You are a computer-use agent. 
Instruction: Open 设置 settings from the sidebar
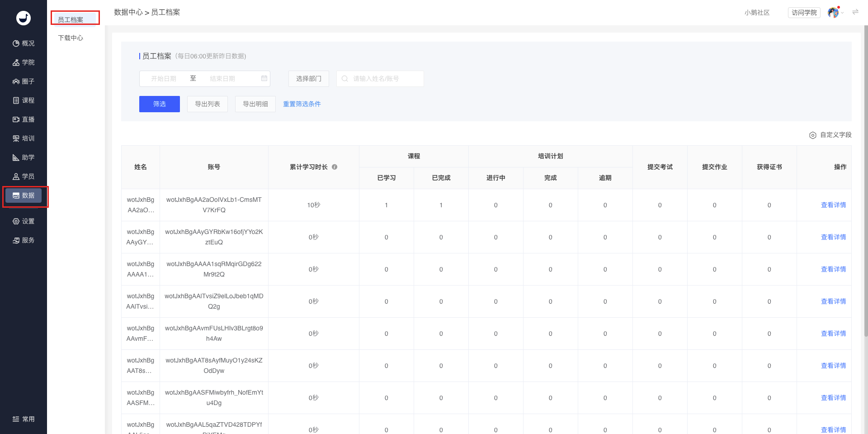[x=24, y=221]
